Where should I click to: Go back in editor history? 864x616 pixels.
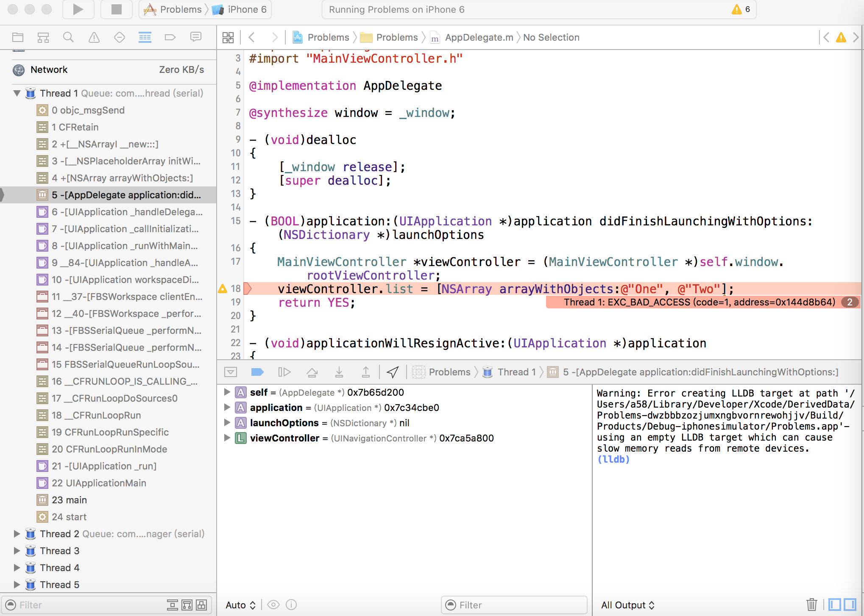[x=252, y=37]
